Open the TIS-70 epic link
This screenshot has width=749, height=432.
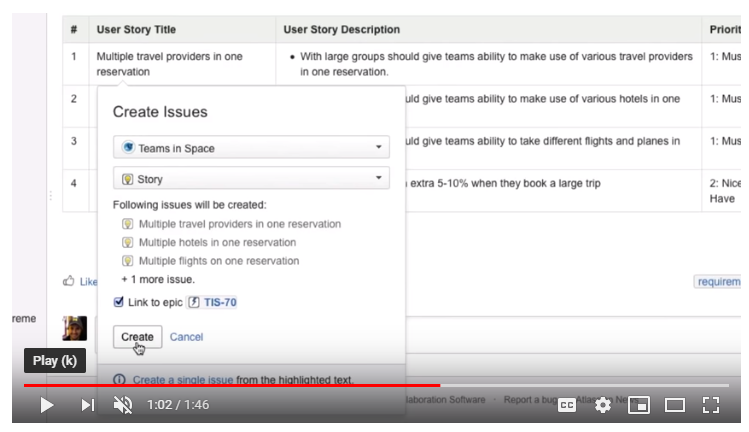[x=220, y=302]
